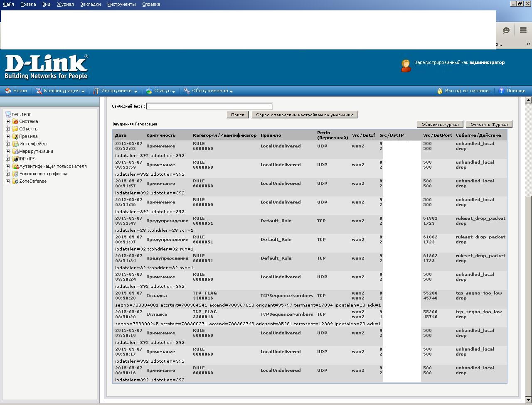Click the Дата column header

(x=121, y=135)
